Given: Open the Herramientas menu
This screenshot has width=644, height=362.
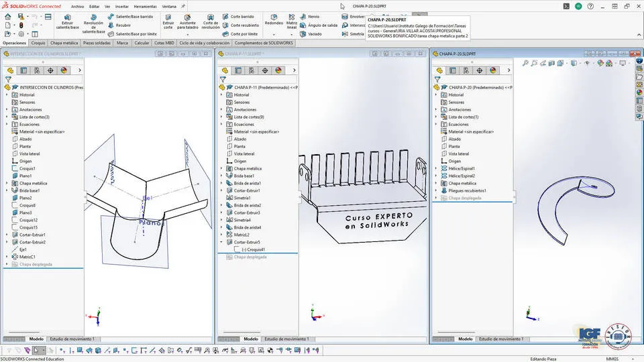Looking at the screenshot, I should point(145,7).
